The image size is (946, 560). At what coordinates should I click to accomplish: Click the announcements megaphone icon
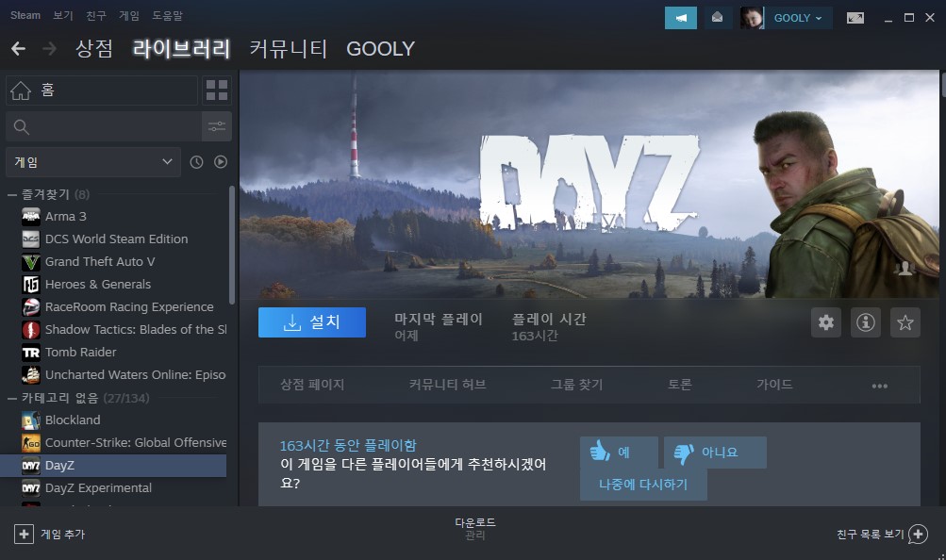coord(681,18)
